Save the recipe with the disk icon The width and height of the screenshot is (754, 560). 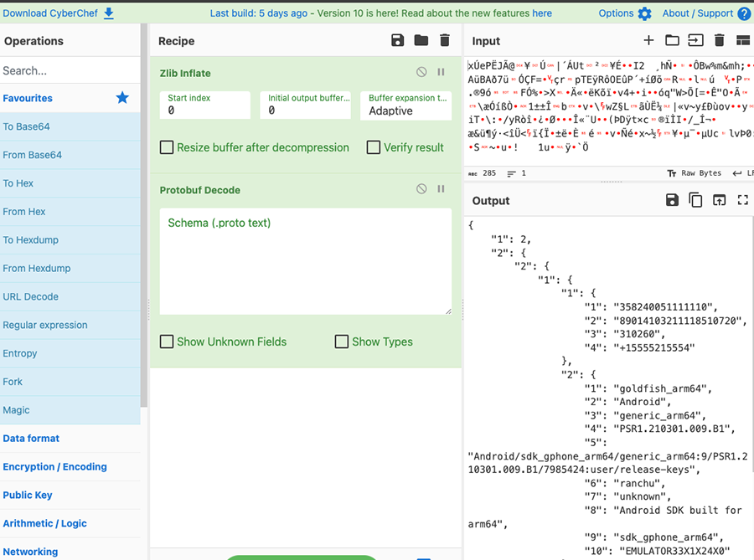[397, 41]
